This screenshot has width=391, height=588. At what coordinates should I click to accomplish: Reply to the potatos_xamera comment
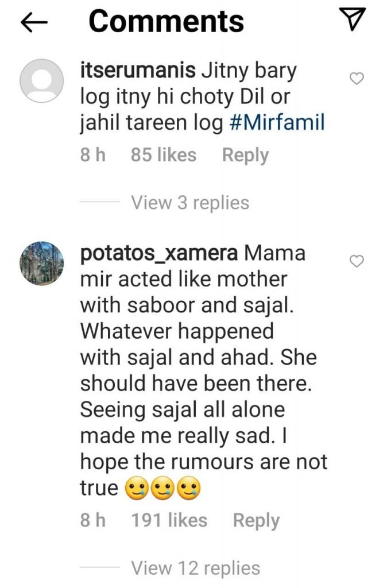256,521
